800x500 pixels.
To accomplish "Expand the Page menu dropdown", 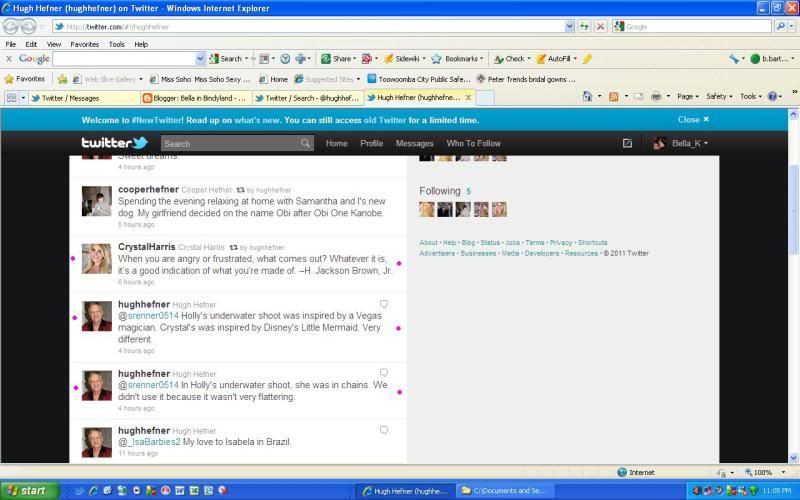I will pyautogui.click(x=688, y=96).
